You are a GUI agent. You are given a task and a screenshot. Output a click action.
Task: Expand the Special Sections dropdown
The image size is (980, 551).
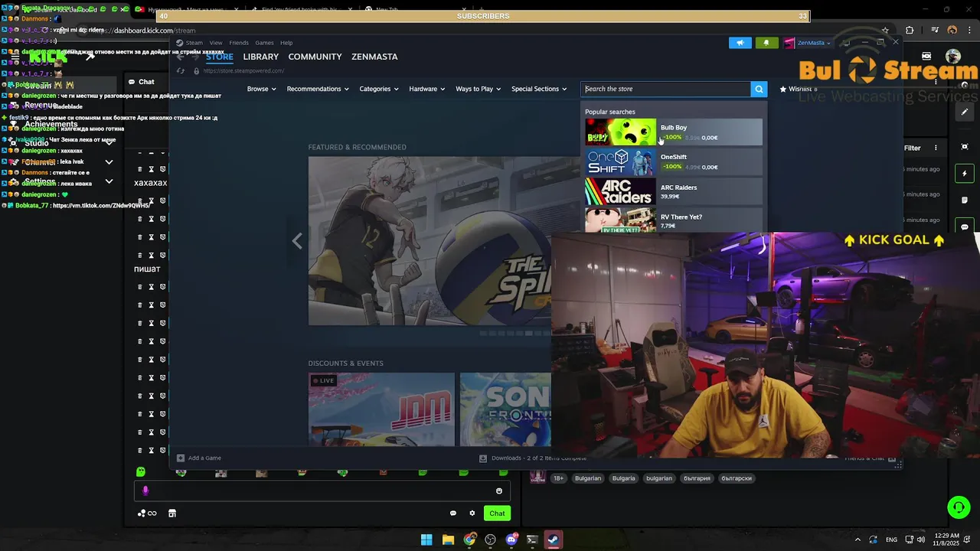pos(539,89)
